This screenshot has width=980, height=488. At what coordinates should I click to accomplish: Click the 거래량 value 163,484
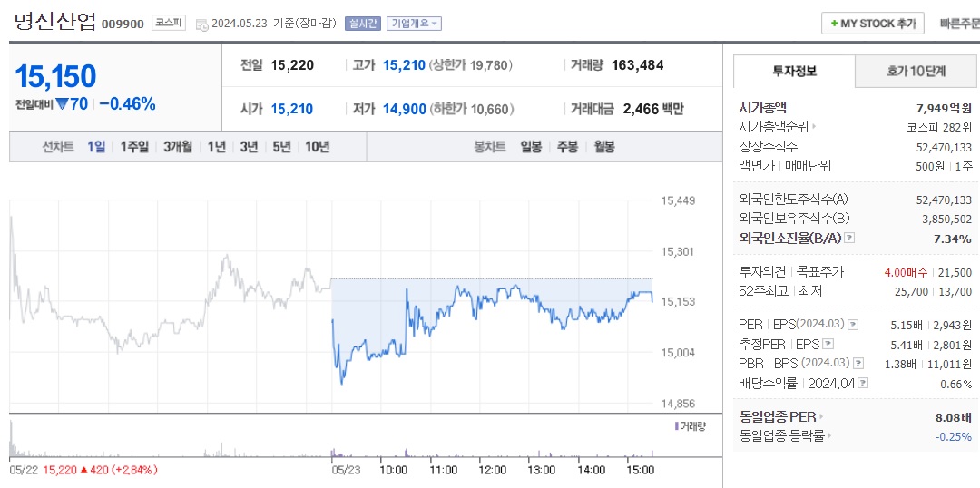[x=638, y=65]
